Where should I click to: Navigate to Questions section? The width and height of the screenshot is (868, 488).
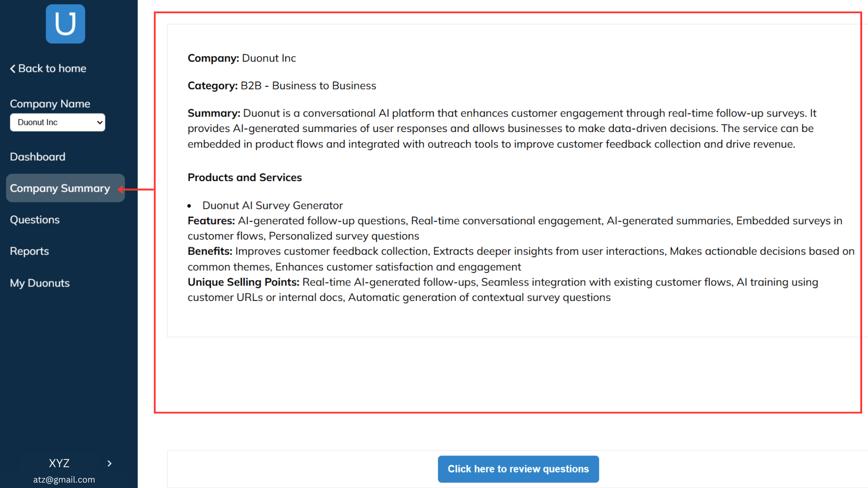pyautogui.click(x=35, y=220)
